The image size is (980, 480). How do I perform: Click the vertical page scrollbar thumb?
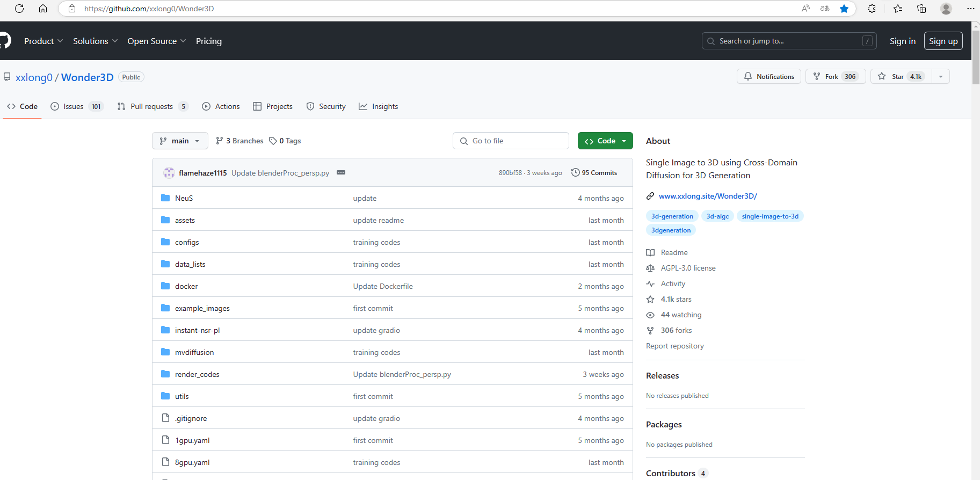click(x=976, y=56)
